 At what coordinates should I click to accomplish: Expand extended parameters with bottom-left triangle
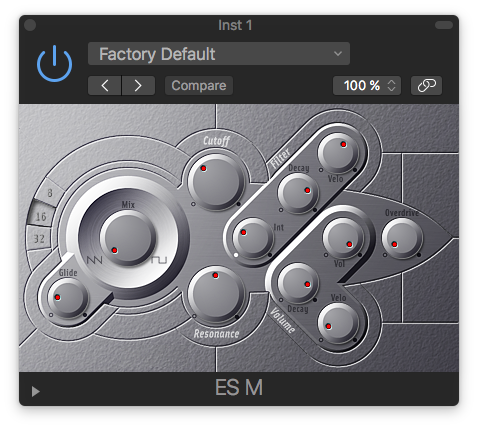click(35, 391)
